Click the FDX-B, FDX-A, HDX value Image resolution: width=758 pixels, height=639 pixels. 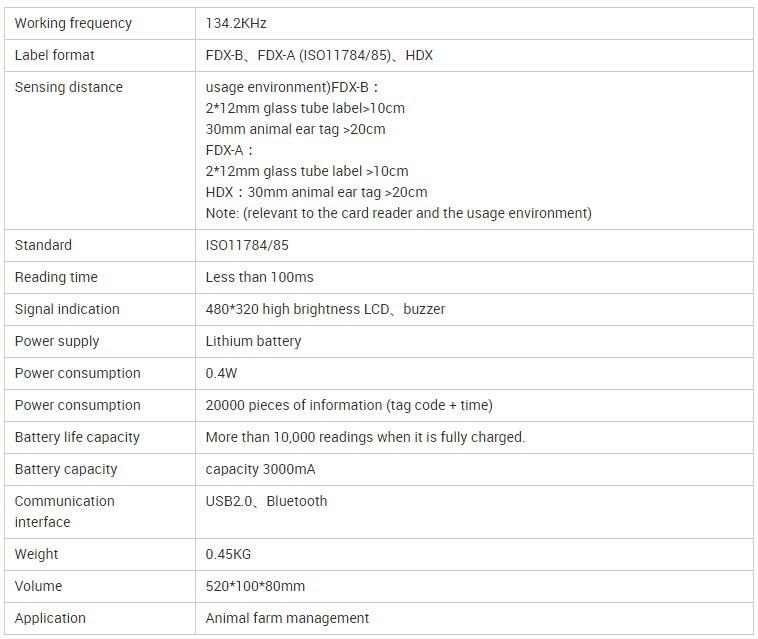point(319,55)
